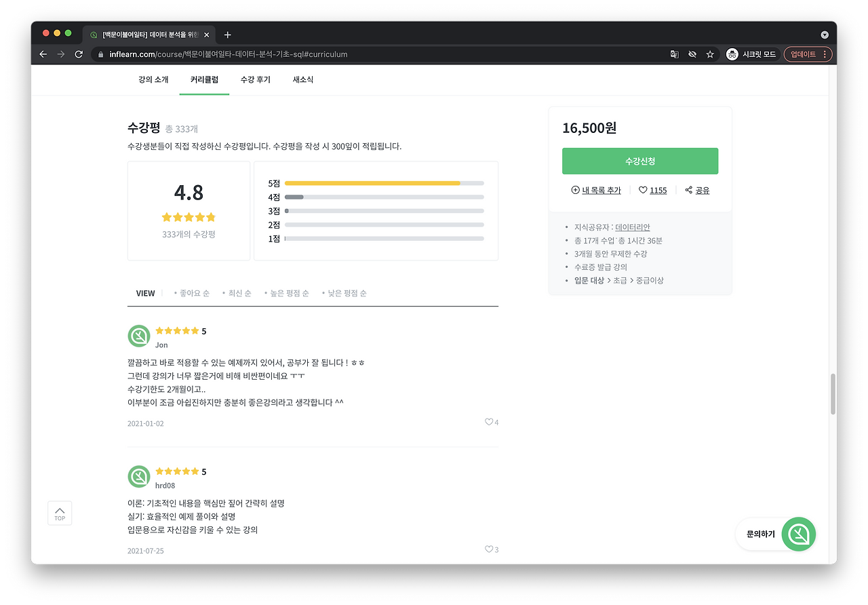Click the 5점 rating bar

pyautogui.click(x=384, y=183)
